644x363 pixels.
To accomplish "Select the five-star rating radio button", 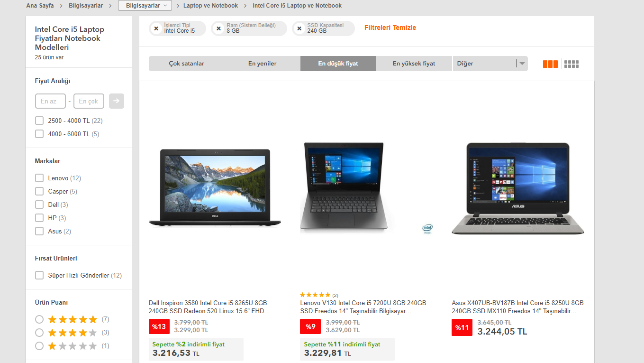I will point(39,319).
